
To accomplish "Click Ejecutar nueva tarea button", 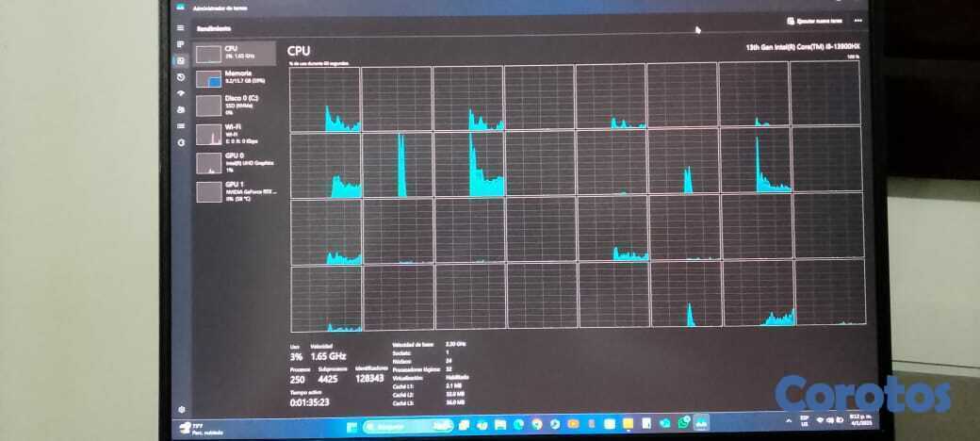I will [814, 20].
